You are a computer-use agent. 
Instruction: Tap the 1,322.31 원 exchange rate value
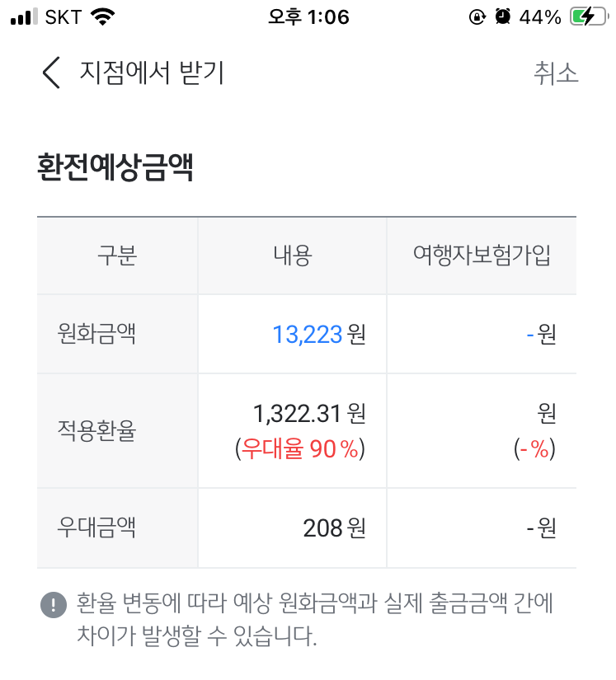pos(309,413)
